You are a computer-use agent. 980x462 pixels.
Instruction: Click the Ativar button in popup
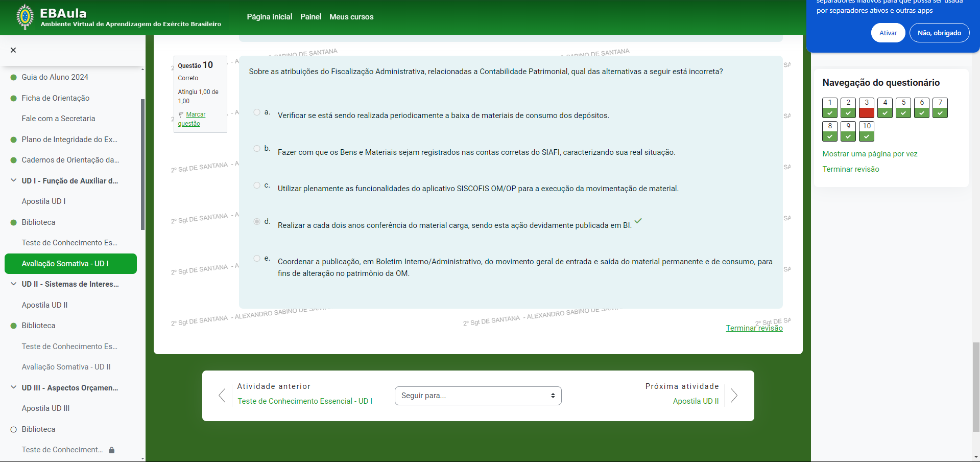[x=888, y=33]
